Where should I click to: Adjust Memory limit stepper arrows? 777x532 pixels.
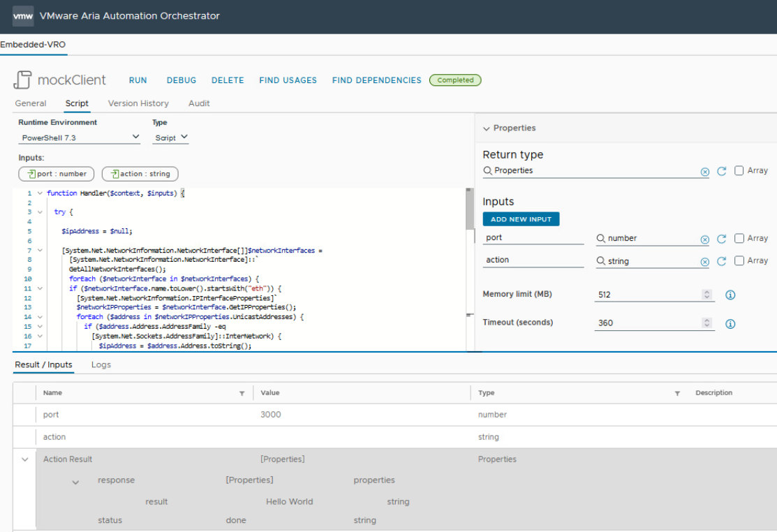pos(706,294)
